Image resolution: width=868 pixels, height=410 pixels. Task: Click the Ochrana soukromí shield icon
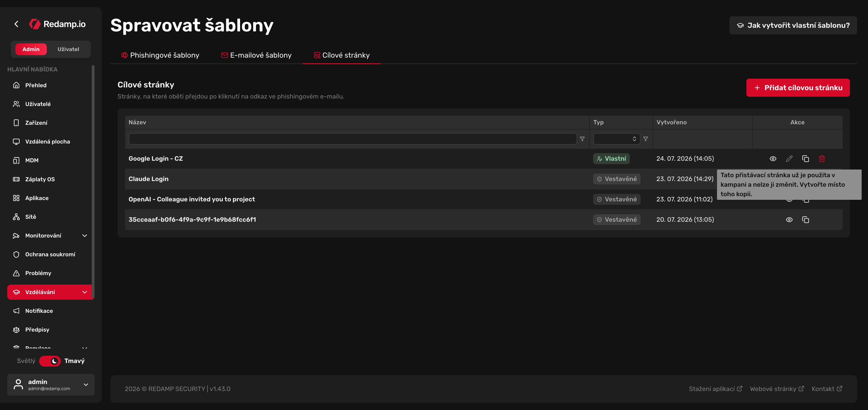(16, 254)
